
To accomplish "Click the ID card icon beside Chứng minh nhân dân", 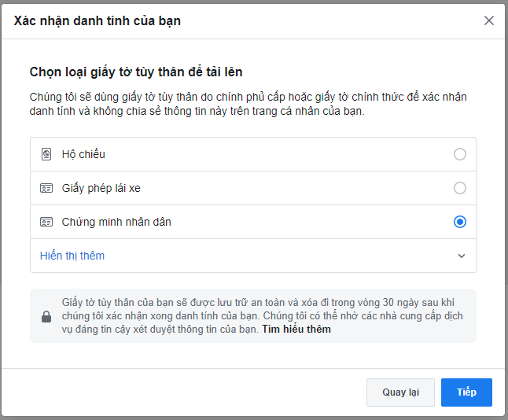I will [46, 222].
